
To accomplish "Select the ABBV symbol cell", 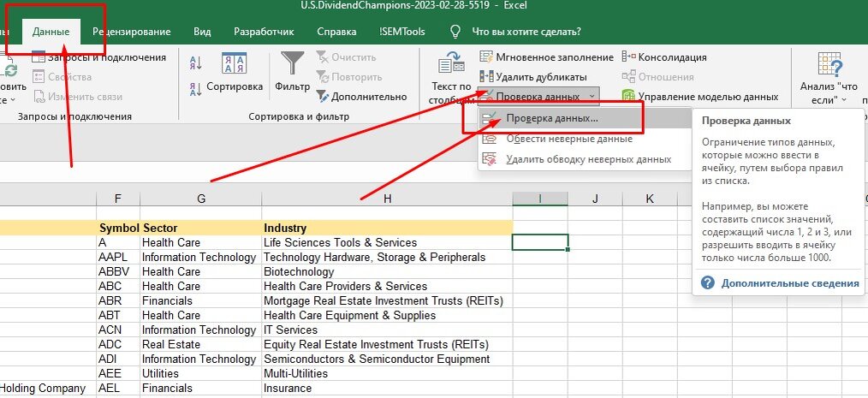I will pyautogui.click(x=118, y=272).
